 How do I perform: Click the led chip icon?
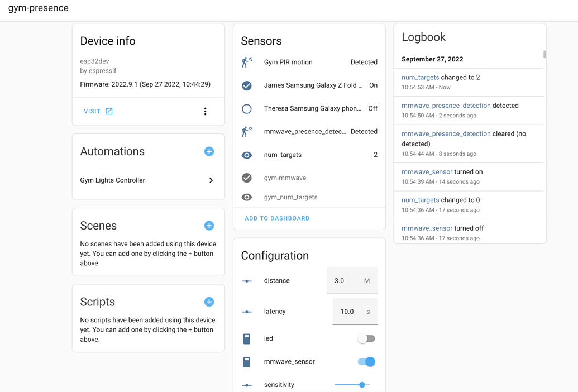pyautogui.click(x=246, y=338)
